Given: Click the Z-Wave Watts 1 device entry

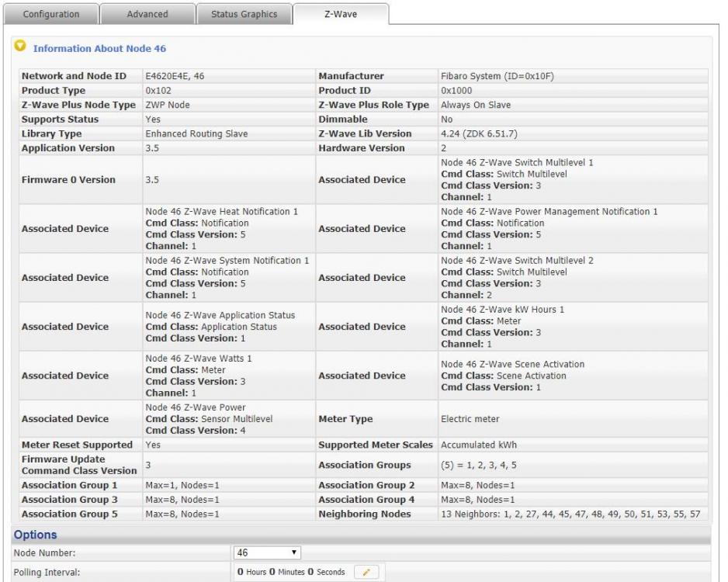Looking at the screenshot, I should (x=199, y=359).
